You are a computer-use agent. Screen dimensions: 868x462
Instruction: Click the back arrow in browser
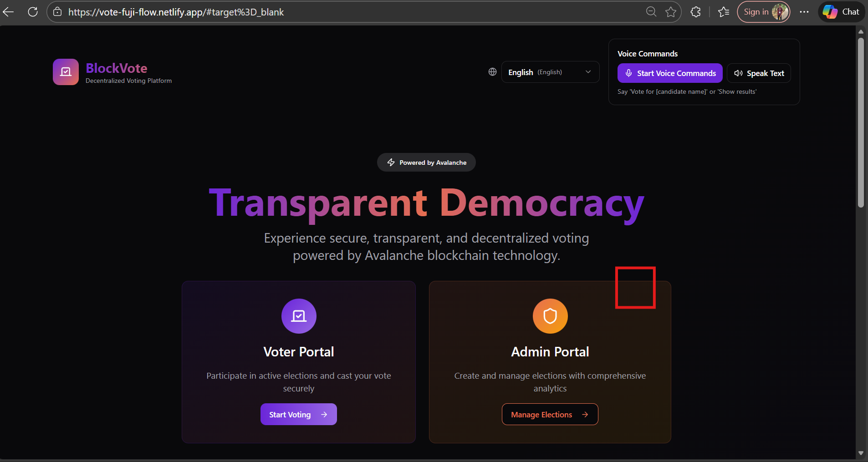[x=9, y=12]
